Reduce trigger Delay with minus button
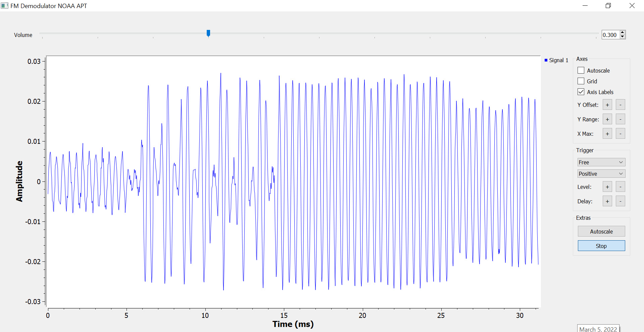Screen dimensions: 644x332 [620, 201]
